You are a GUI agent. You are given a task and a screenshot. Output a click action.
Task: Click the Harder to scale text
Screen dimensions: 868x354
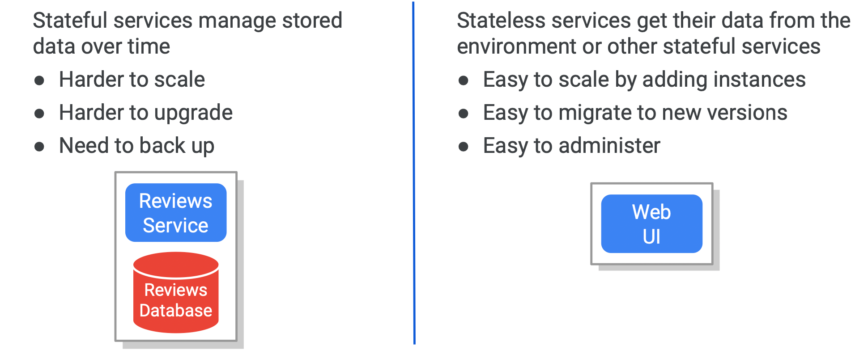tap(132, 80)
